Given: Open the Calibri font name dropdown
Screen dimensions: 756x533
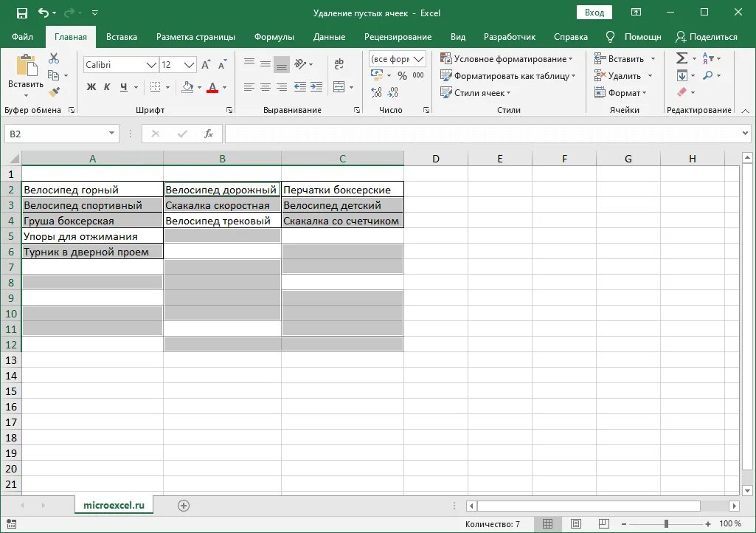Looking at the screenshot, I should pyautogui.click(x=151, y=65).
